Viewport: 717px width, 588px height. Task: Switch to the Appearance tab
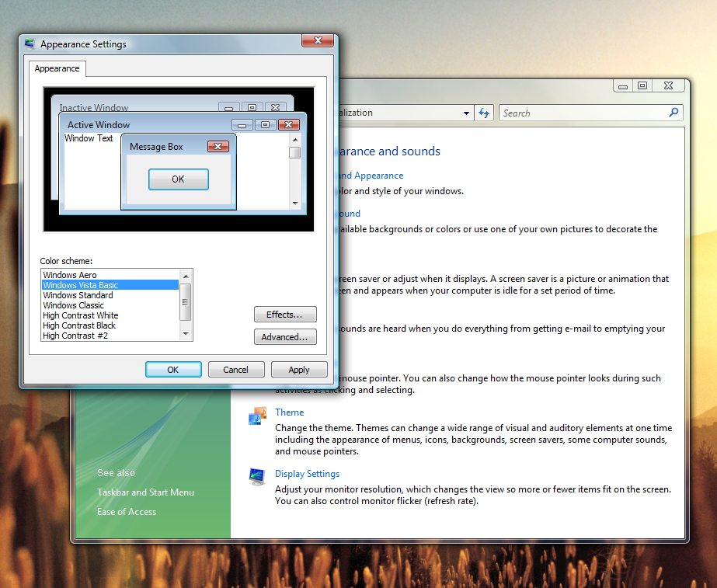click(57, 68)
